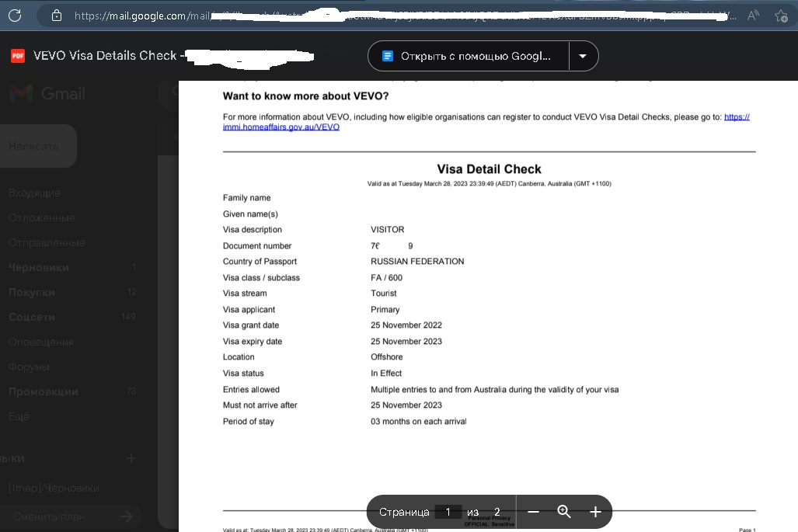Open Отложенные folder in Gmail sidebar
This screenshot has width=798, height=532.
click(42, 217)
